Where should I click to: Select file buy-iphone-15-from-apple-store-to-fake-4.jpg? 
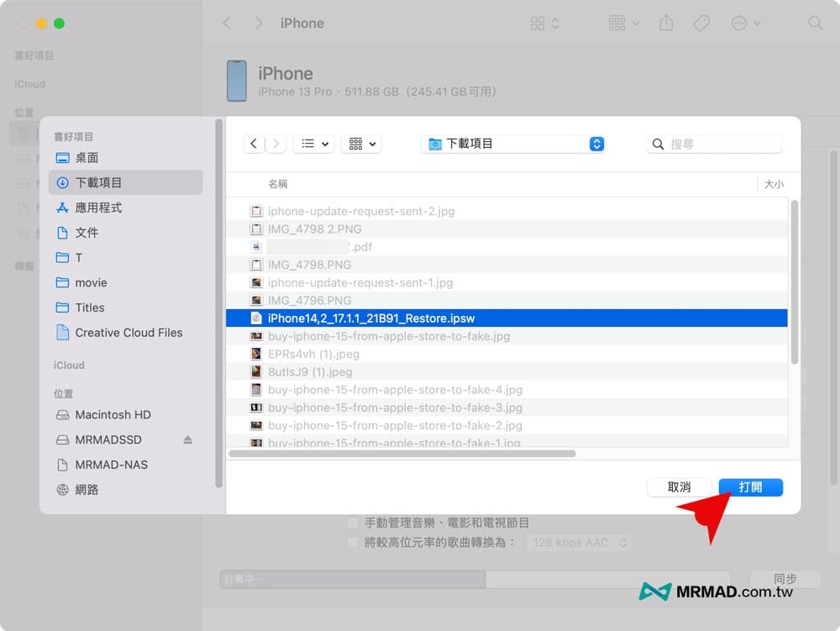point(507,390)
